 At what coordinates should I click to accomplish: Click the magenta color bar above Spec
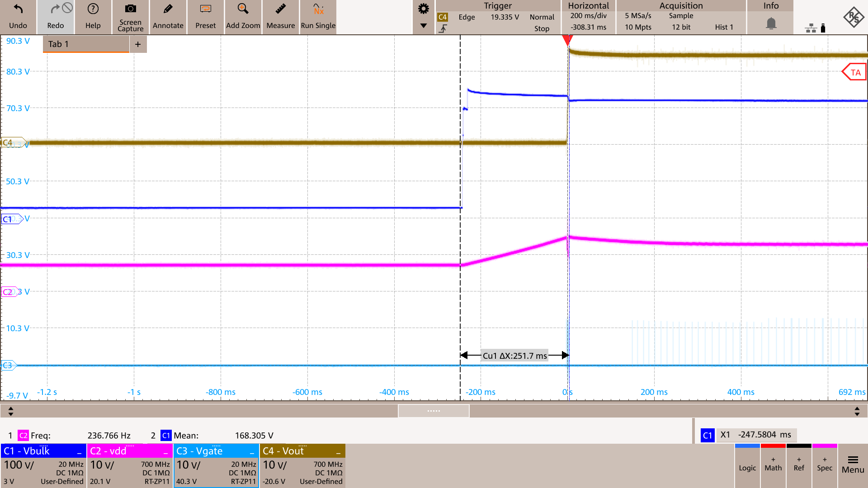(x=825, y=446)
